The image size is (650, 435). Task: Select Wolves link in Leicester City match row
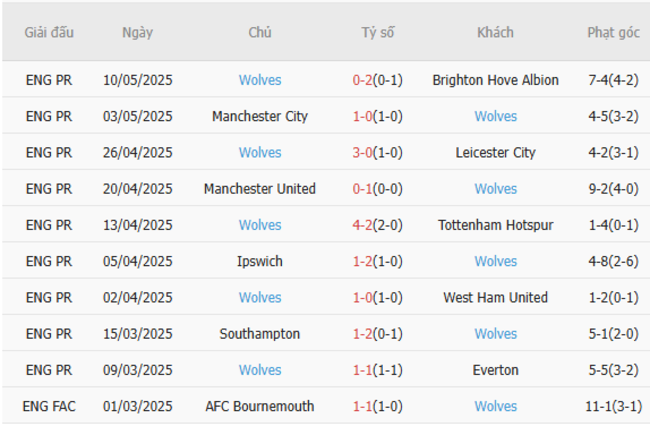click(260, 153)
